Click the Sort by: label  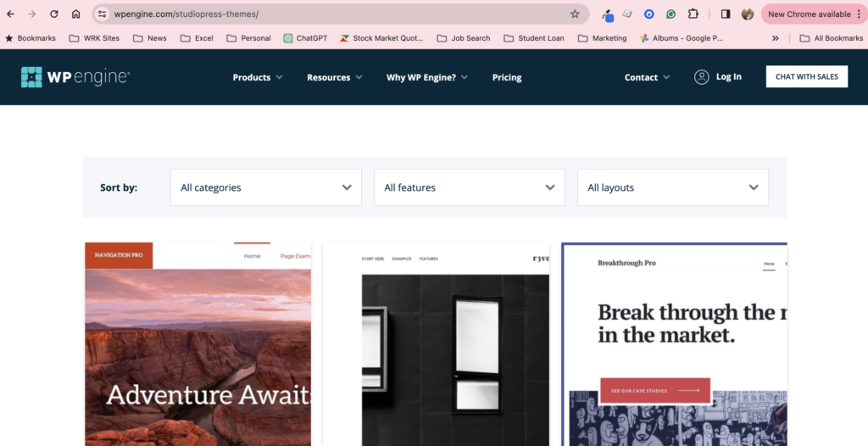[x=119, y=188]
